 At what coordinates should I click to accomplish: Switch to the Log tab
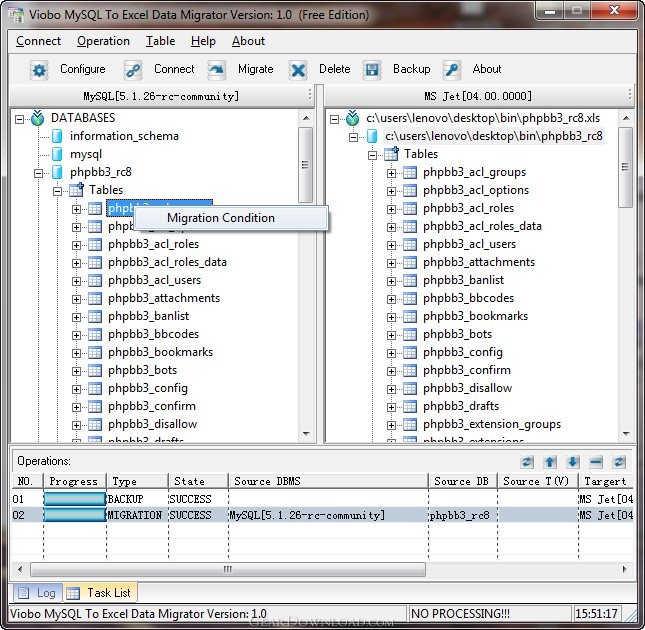pos(37,593)
